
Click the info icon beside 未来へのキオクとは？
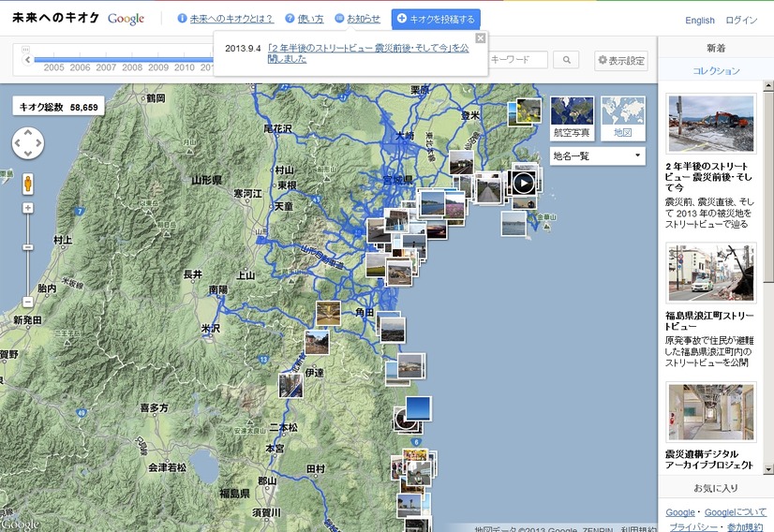click(x=182, y=18)
